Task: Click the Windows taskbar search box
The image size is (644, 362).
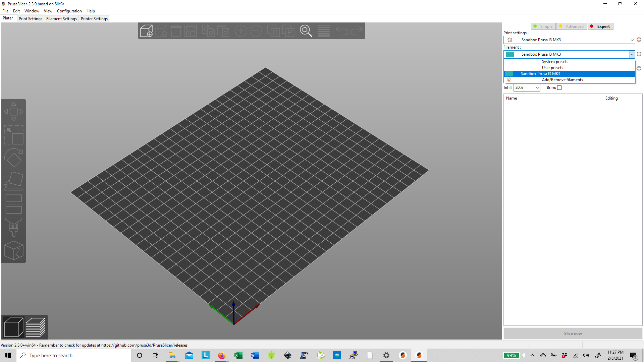Action: pos(74,355)
